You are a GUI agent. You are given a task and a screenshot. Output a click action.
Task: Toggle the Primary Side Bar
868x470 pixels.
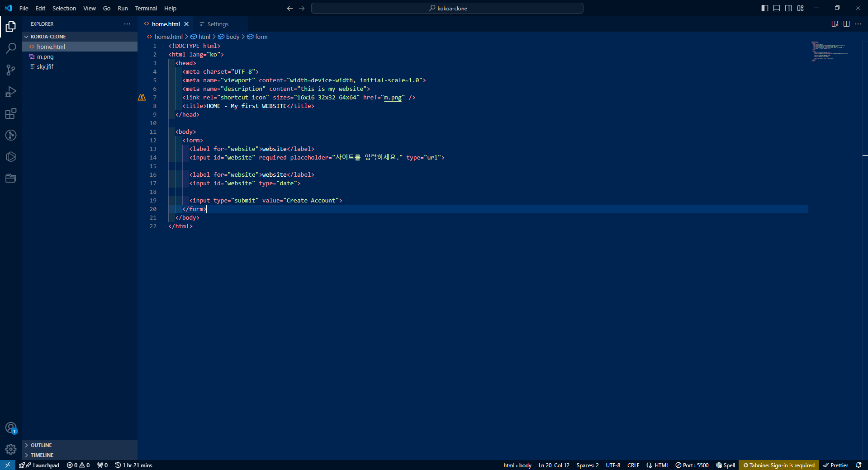[x=765, y=8]
